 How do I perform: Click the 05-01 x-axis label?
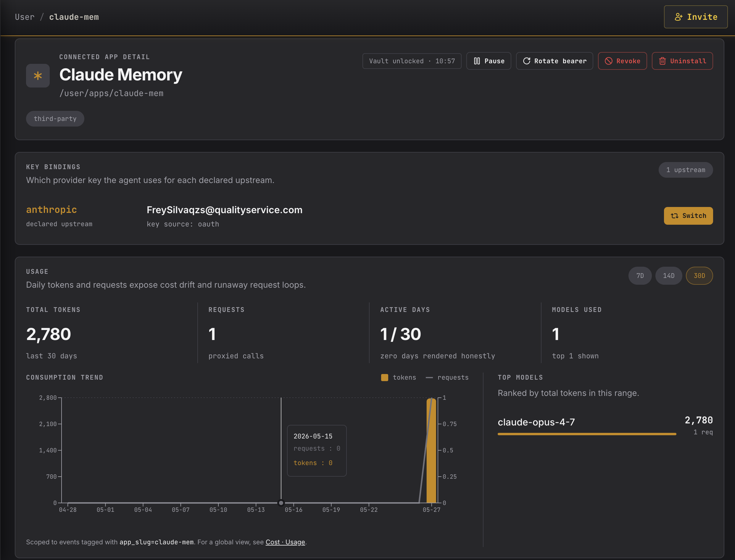point(105,510)
